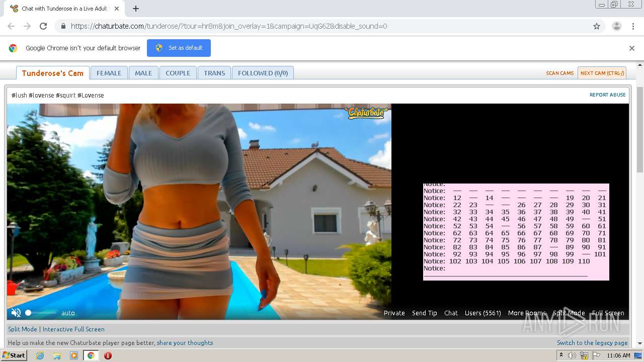Viewport: 644px width, 362px height.
Task: Switch to the MALE tab
Action: pyautogui.click(x=143, y=73)
